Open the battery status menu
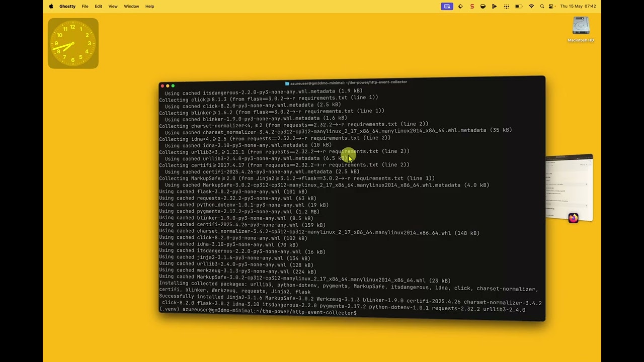The width and height of the screenshot is (644, 362). [519, 6]
